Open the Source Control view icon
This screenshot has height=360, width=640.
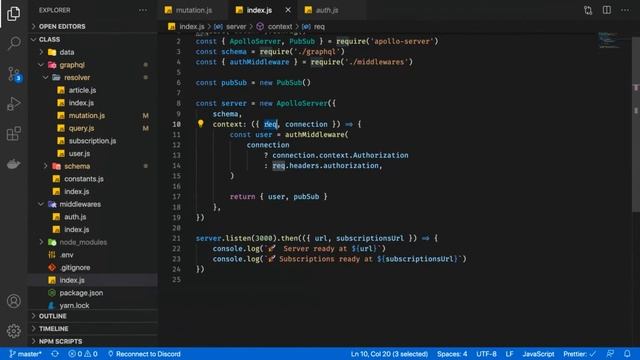click(x=13, y=74)
